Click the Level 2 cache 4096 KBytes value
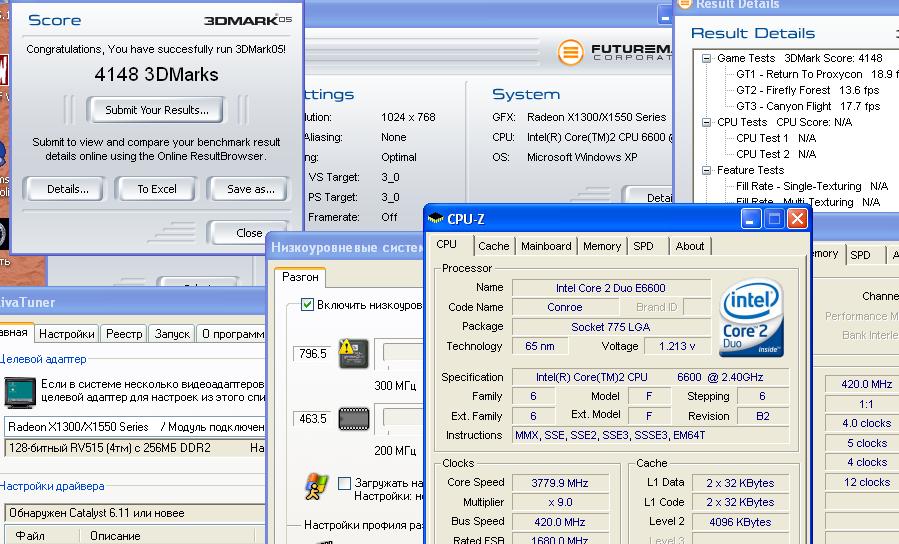 coord(740,522)
